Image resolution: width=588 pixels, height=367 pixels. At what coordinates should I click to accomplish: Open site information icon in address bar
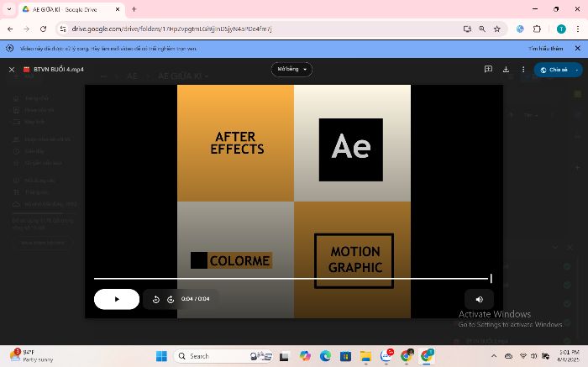(x=63, y=29)
